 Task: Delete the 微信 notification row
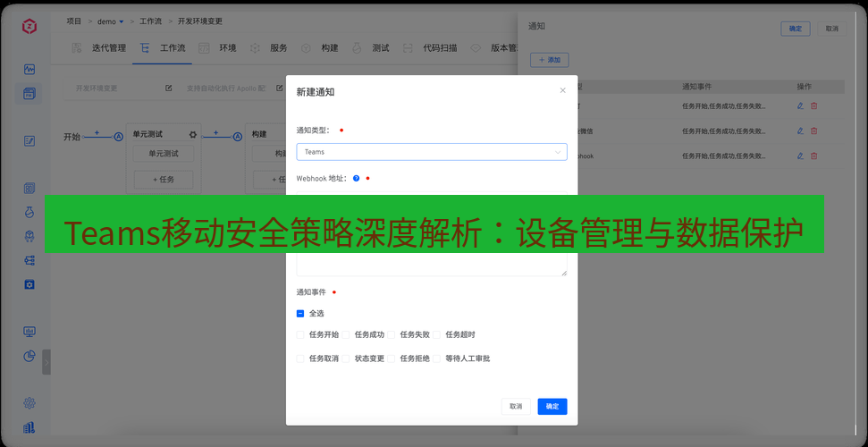coord(813,131)
